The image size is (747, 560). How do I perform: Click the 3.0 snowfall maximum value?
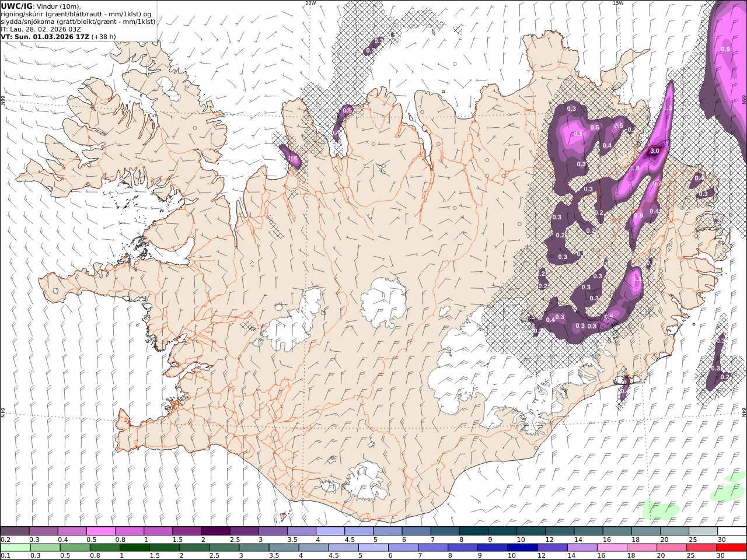pyautogui.click(x=654, y=150)
